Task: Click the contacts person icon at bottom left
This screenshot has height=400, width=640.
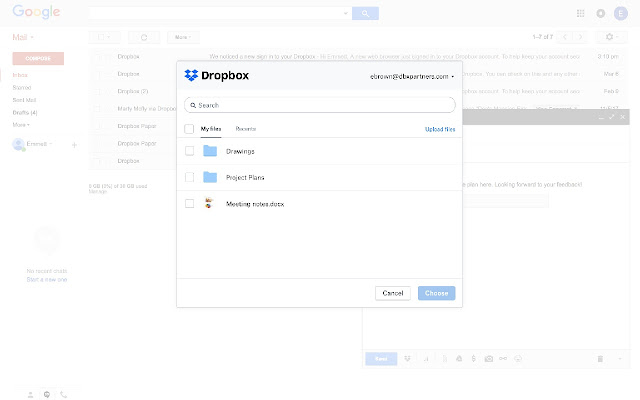Action: pyautogui.click(x=30, y=395)
